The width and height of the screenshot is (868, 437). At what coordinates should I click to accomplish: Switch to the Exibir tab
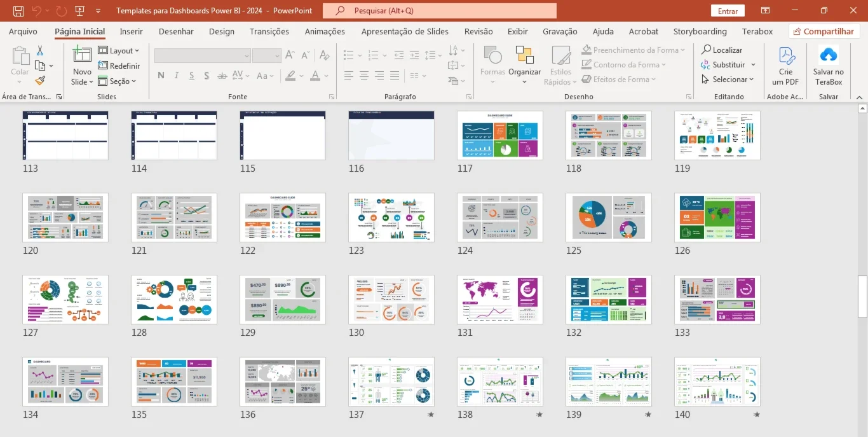pos(518,31)
